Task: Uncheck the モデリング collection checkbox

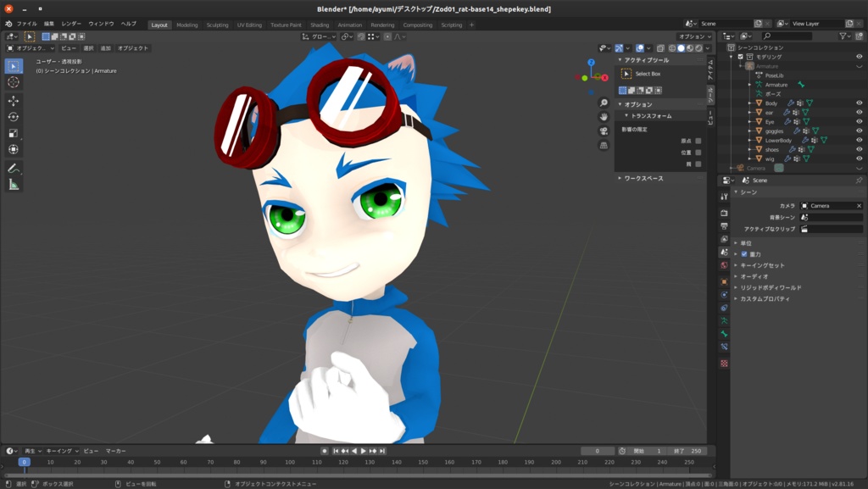Action: tap(740, 56)
